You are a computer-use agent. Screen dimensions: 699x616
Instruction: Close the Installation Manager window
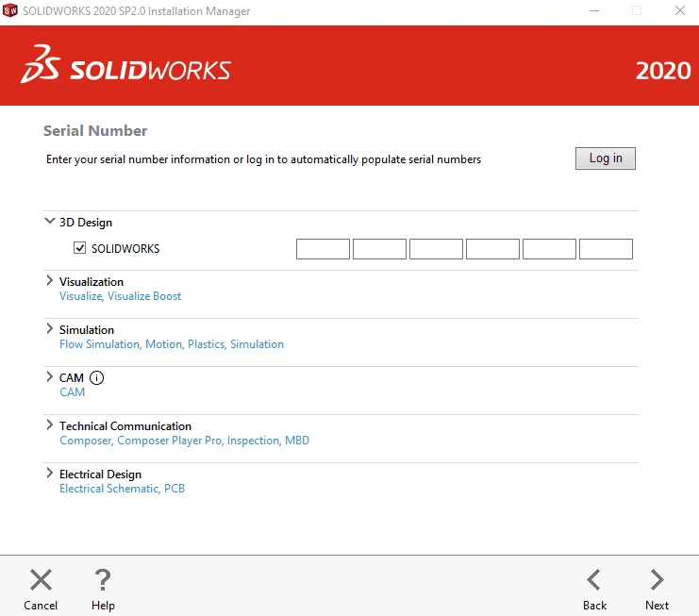pos(679,11)
